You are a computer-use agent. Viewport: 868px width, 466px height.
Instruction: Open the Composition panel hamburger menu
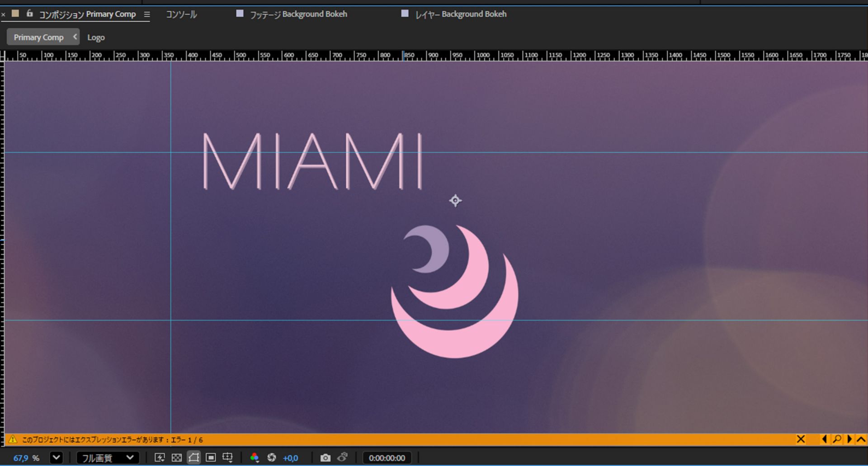(146, 14)
